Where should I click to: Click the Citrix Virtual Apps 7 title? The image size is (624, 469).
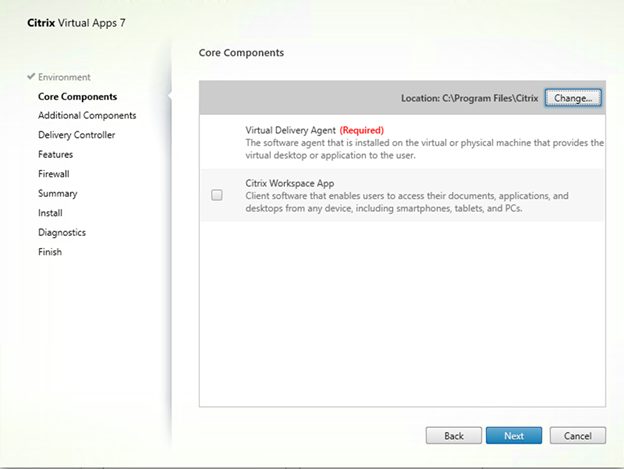click(76, 23)
